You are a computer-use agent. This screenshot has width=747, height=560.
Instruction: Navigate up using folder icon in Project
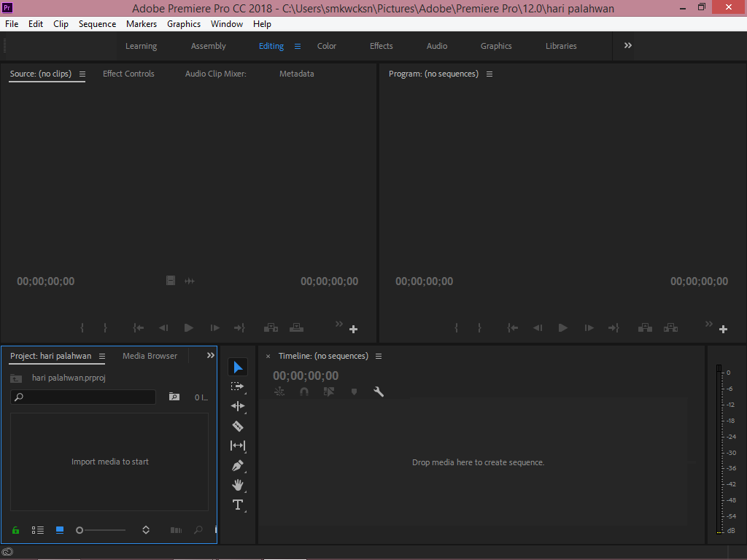tap(16, 378)
